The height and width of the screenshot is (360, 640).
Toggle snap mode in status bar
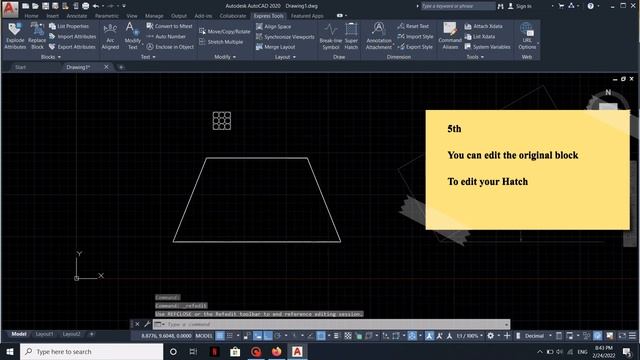pyautogui.click(x=230, y=336)
